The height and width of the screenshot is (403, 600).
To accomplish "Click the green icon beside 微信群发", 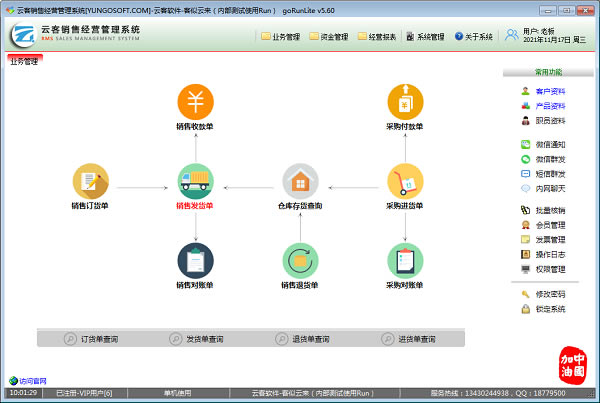I will coord(526,159).
